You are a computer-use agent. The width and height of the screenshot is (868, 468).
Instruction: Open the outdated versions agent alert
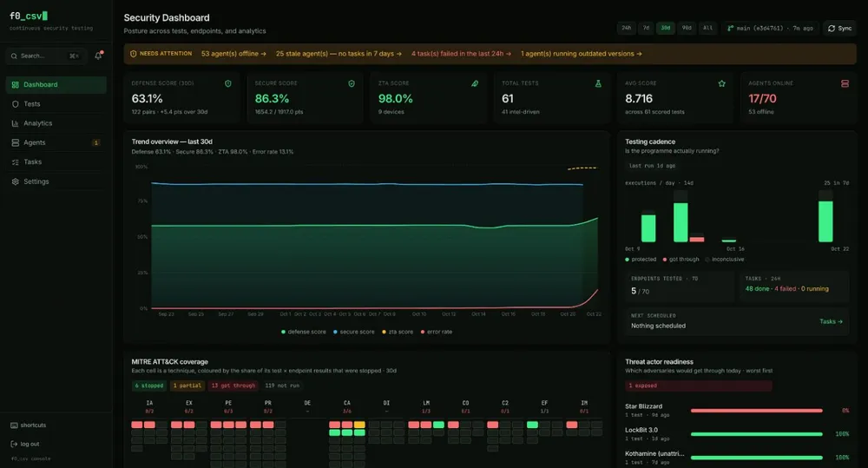[x=582, y=54]
